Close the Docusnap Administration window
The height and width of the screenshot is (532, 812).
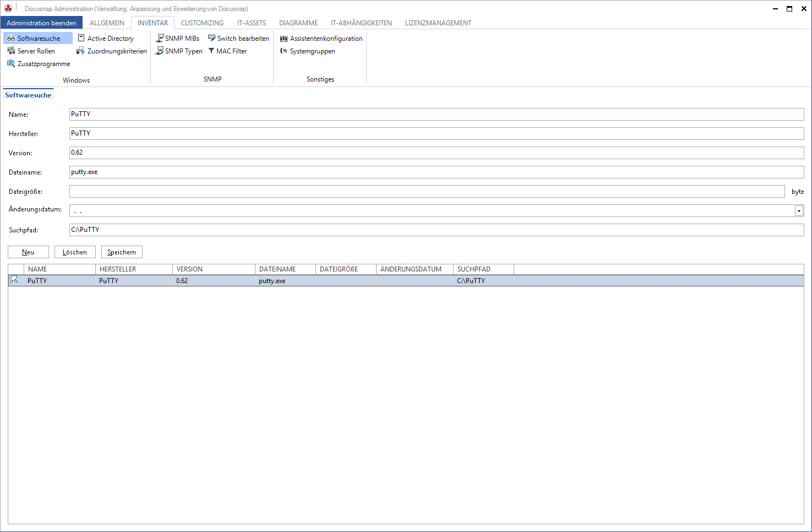804,8
